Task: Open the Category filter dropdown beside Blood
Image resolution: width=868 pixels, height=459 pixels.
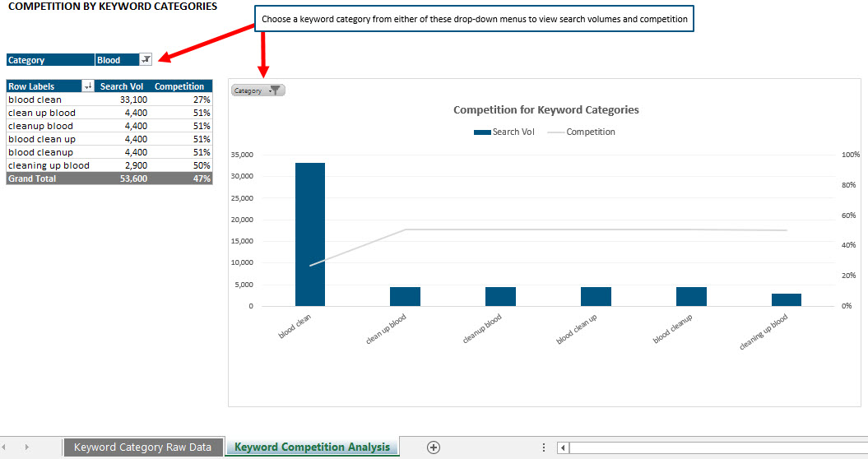Action: coord(146,60)
